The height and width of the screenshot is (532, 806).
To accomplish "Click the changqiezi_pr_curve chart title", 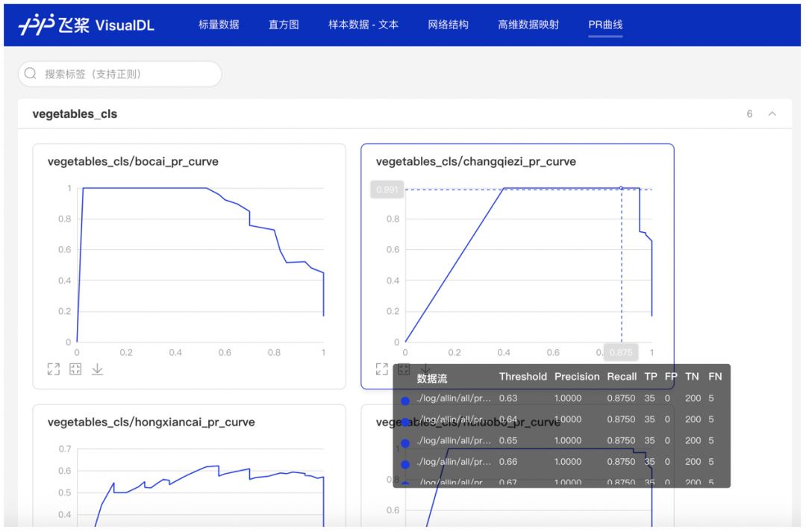I will [476, 161].
